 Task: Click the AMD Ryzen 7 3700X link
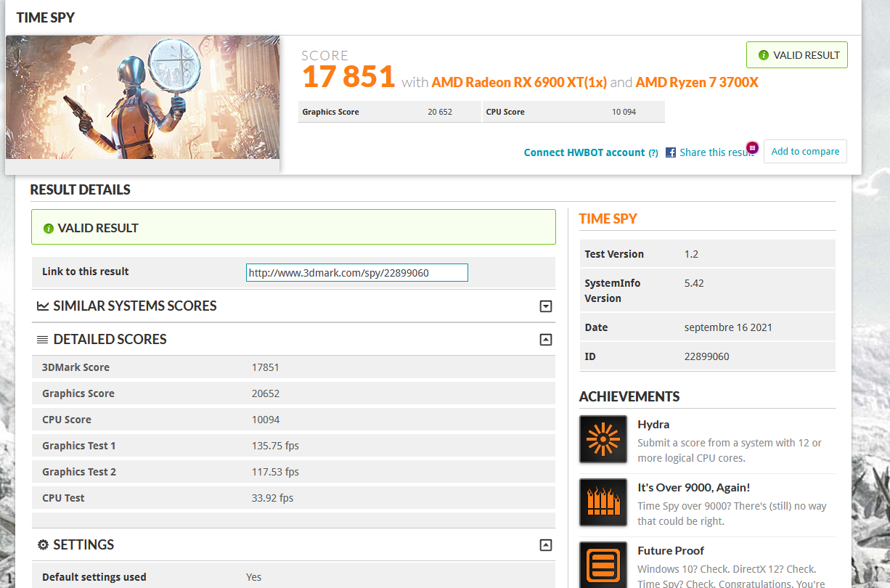pyautogui.click(x=697, y=82)
